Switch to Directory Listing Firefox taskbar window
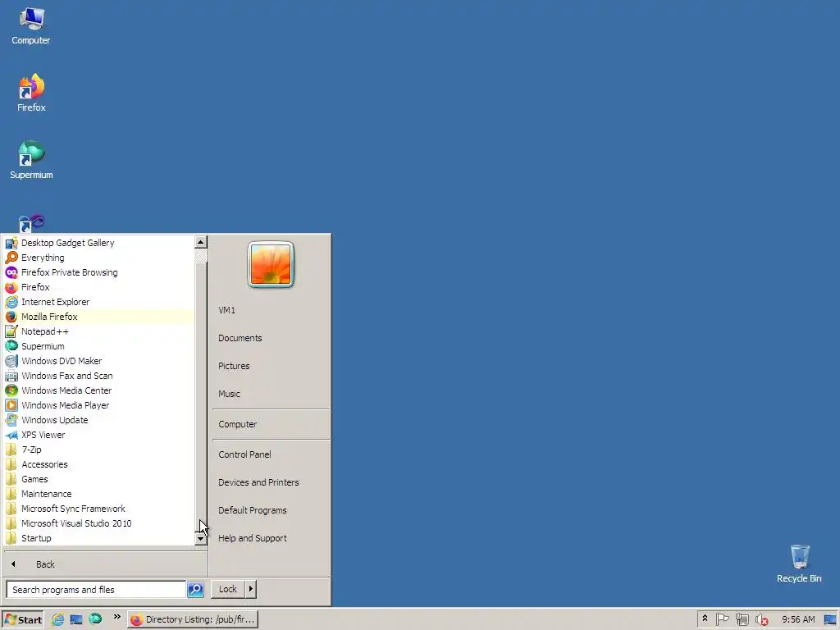 pos(193,619)
